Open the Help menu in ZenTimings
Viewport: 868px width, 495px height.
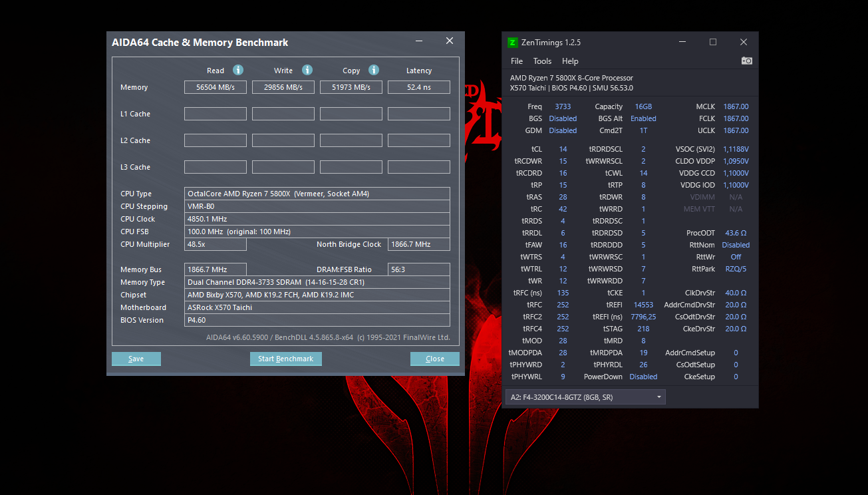pos(570,61)
